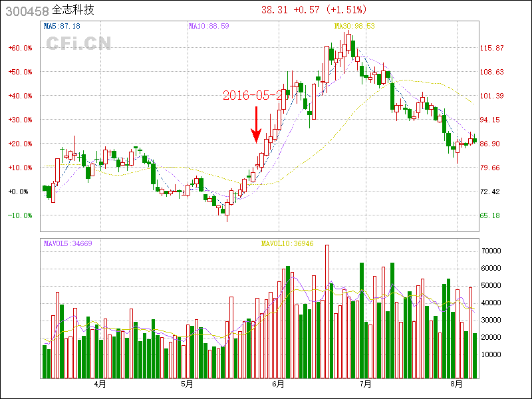Select the MA30:98.53 indicator label
Viewport: 532px width, 399px height.
click(354, 26)
